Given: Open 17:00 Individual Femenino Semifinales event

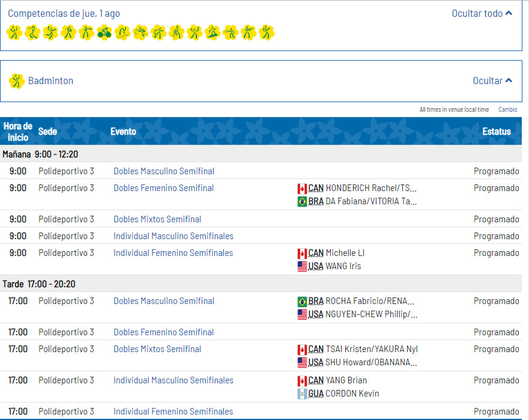Looking at the screenshot, I should [x=173, y=412].
